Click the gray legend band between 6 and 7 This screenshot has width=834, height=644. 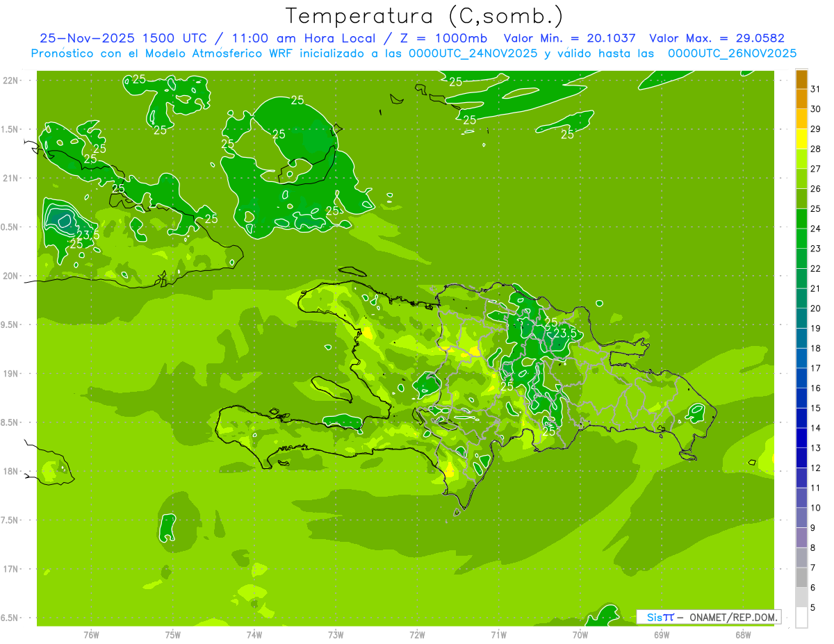click(x=801, y=578)
